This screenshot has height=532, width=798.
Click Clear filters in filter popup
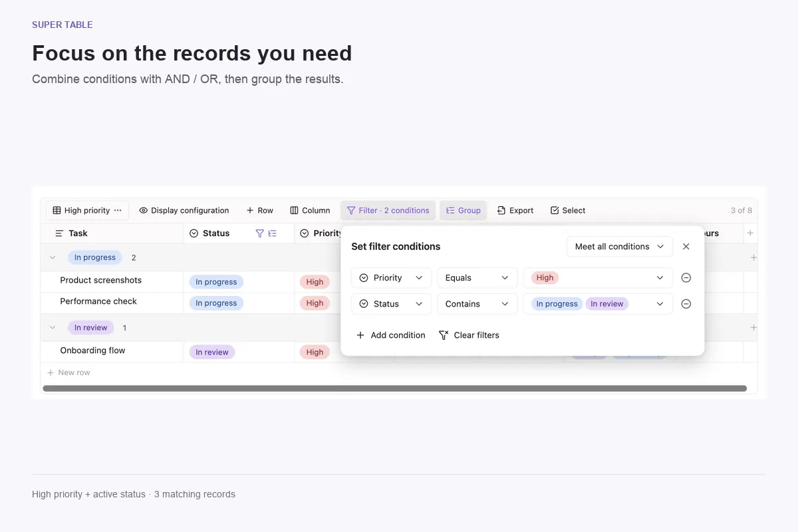(x=469, y=335)
